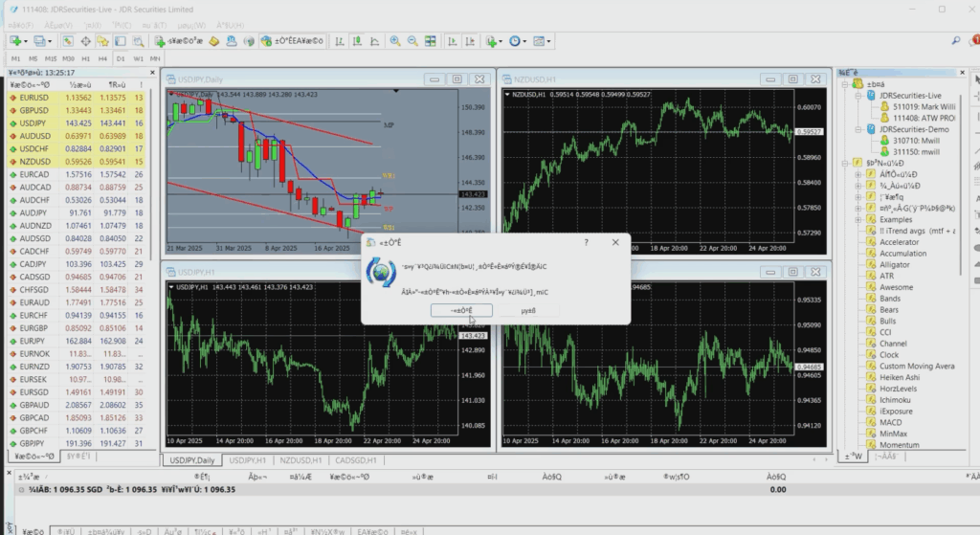
Task: Open a new chart from toolbar
Action: tap(15, 41)
